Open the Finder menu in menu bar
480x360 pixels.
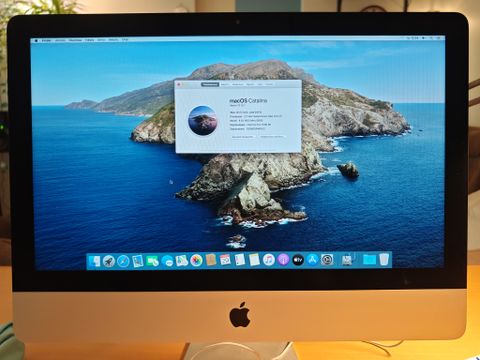click(x=46, y=41)
